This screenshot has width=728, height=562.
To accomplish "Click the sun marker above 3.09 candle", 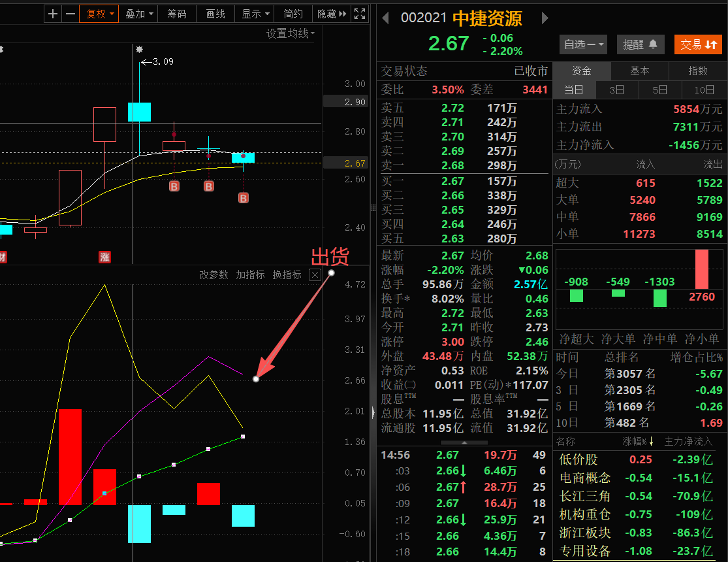I will tap(139, 49).
